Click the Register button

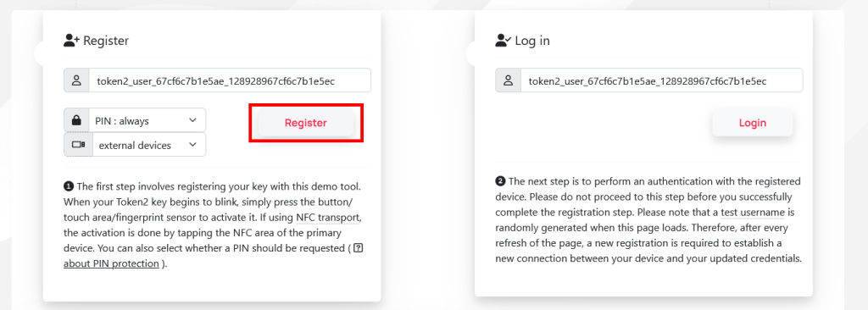tap(305, 123)
